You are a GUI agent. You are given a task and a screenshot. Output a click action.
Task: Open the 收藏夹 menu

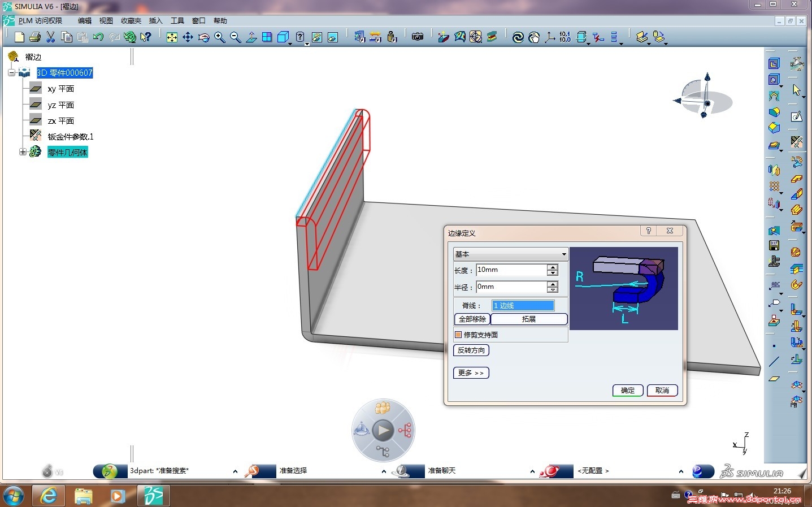click(131, 21)
